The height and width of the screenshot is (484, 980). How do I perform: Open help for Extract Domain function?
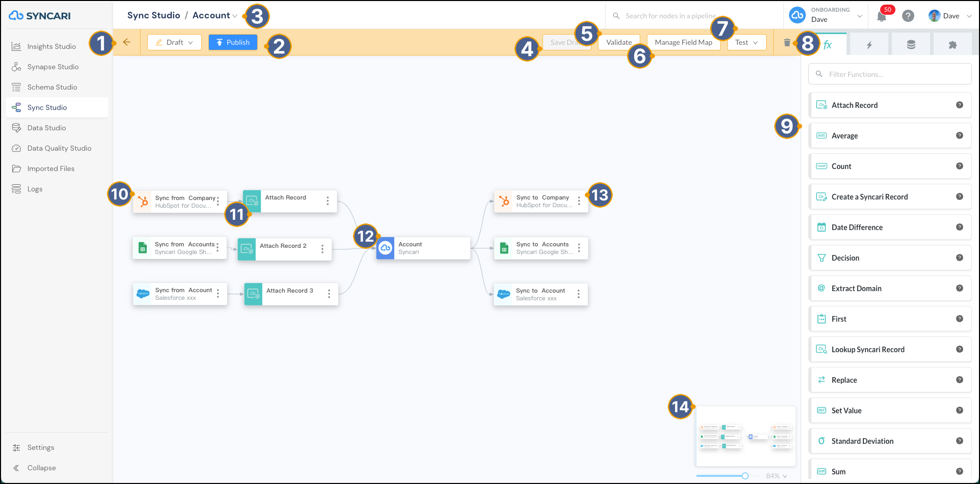(960, 288)
